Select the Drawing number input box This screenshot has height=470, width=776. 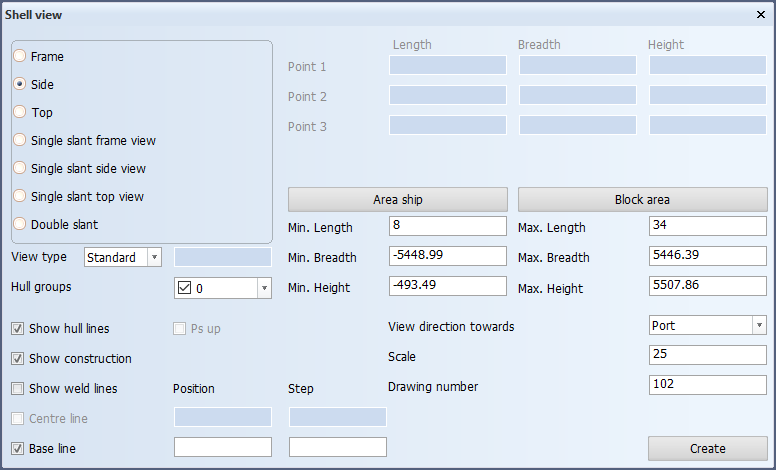[707, 385]
